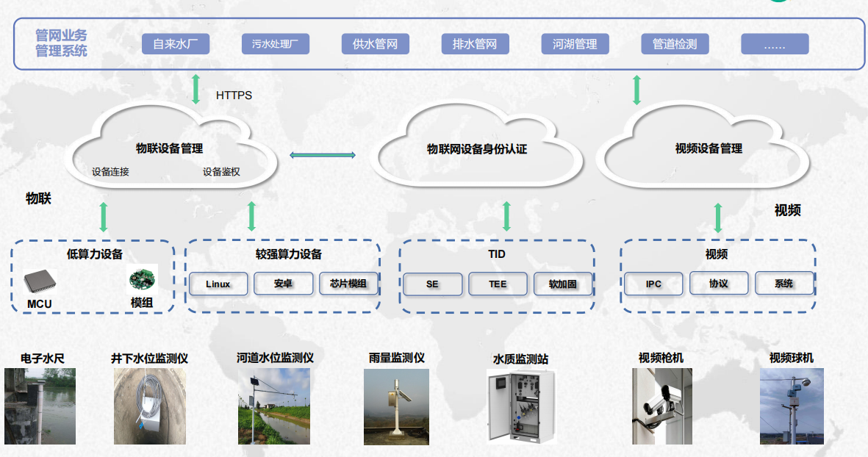Select the 井下水位监测仪 photo

click(150, 406)
